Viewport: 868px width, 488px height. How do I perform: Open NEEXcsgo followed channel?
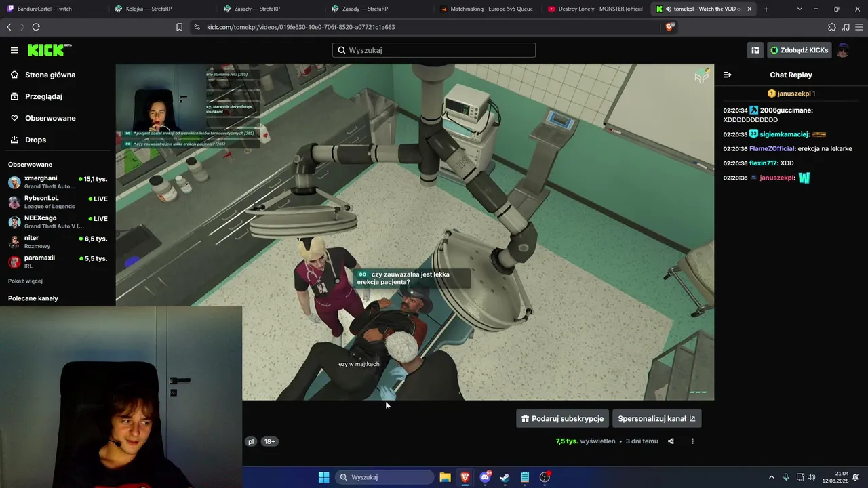58,222
